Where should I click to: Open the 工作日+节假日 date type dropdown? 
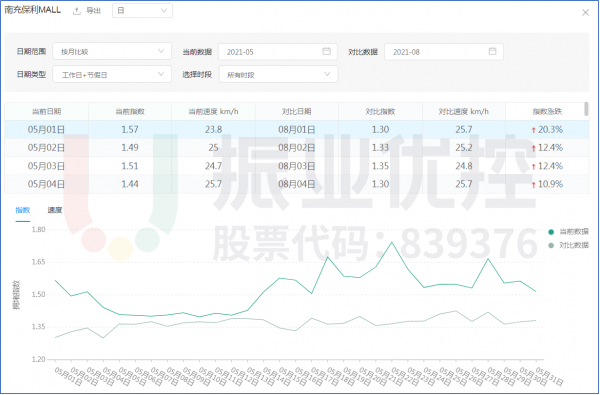coord(112,74)
